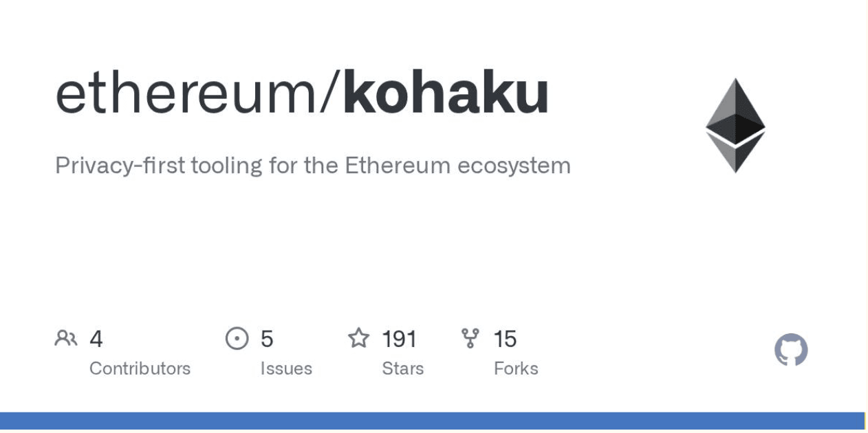Open the bold kohaku repository name

point(446,93)
